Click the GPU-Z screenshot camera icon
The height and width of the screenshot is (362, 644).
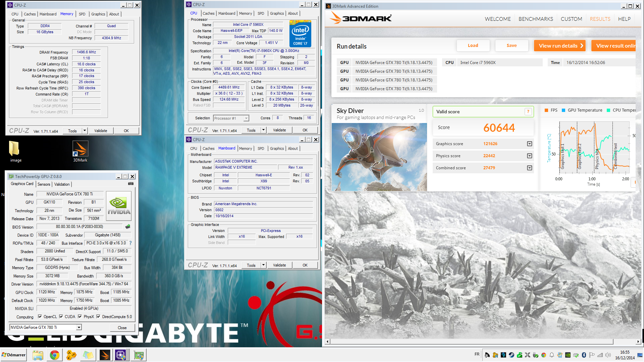(x=131, y=184)
